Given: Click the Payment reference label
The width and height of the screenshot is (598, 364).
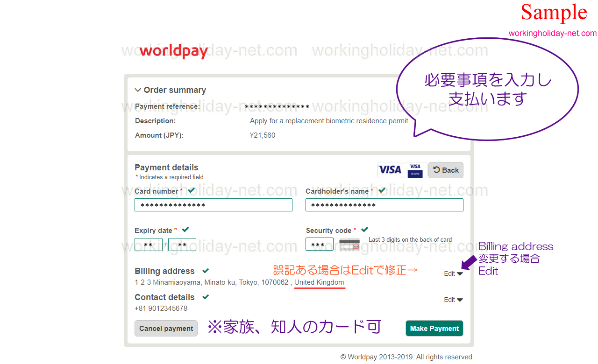Looking at the screenshot, I should (x=167, y=106).
